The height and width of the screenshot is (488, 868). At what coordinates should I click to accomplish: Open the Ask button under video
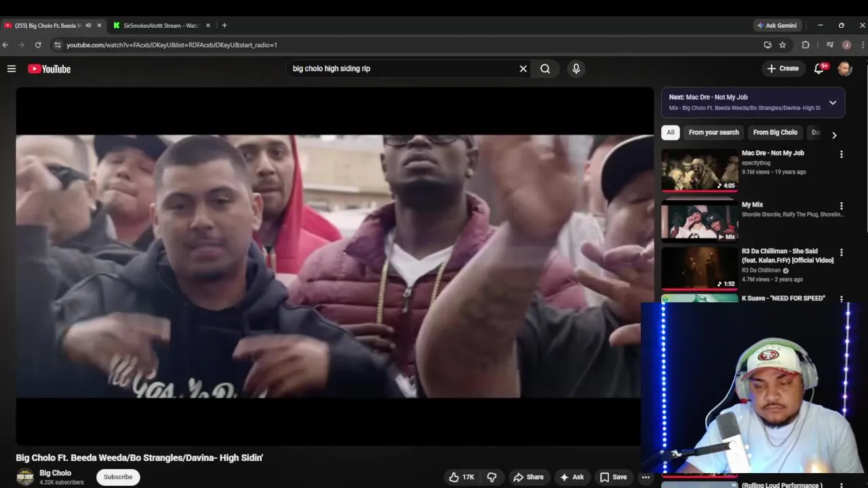(571, 477)
